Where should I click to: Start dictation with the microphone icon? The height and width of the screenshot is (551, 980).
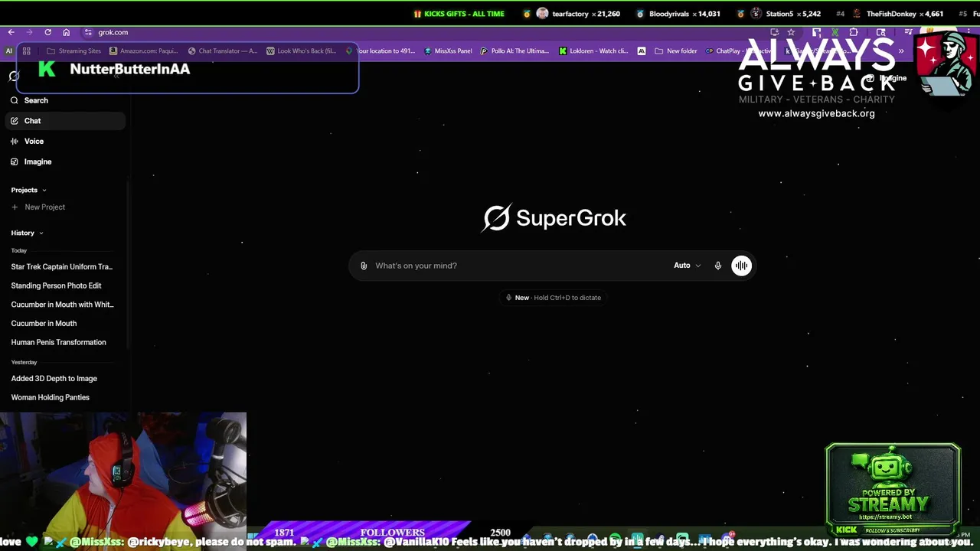pos(718,266)
